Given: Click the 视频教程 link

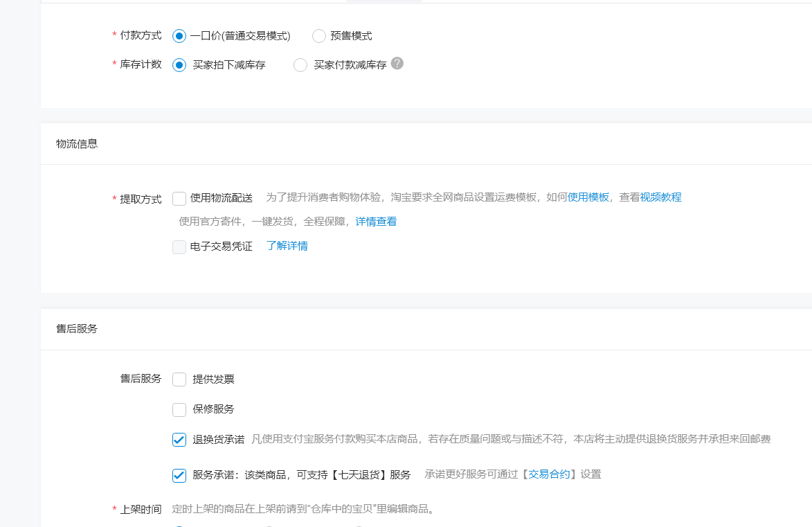Looking at the screenshot, I should 660,197.
